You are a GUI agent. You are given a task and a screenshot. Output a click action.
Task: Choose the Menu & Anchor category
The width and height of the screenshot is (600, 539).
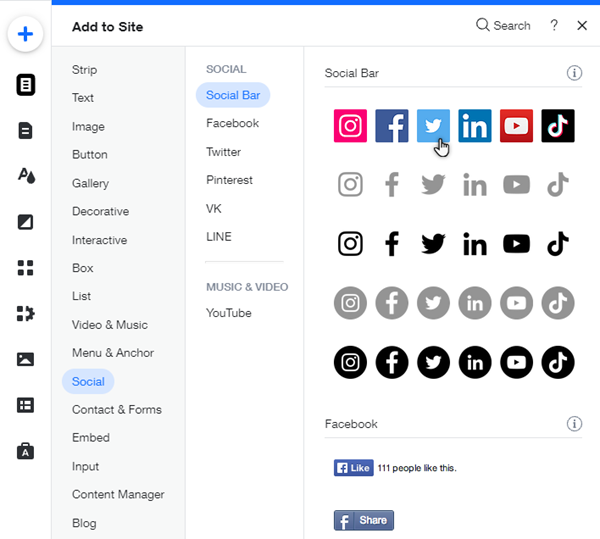[x=113, y=353]
